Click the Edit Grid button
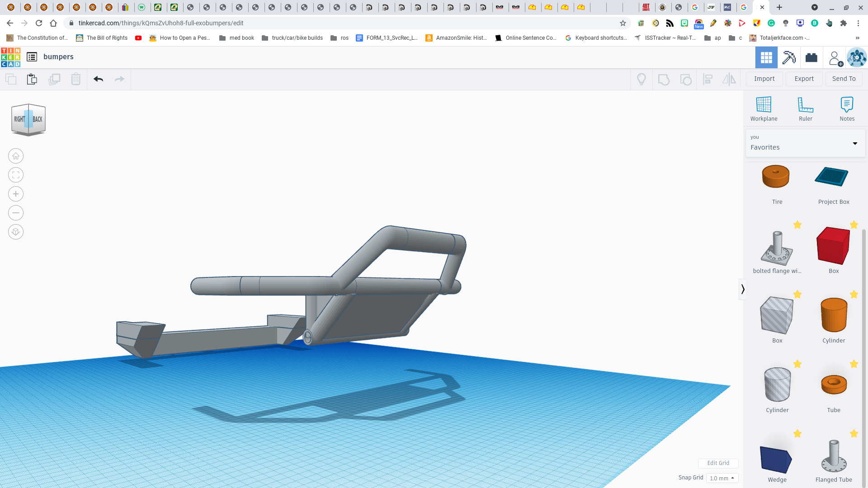Image resolution: width=868 pixels, height=488 pixels. tap(718, 463)
